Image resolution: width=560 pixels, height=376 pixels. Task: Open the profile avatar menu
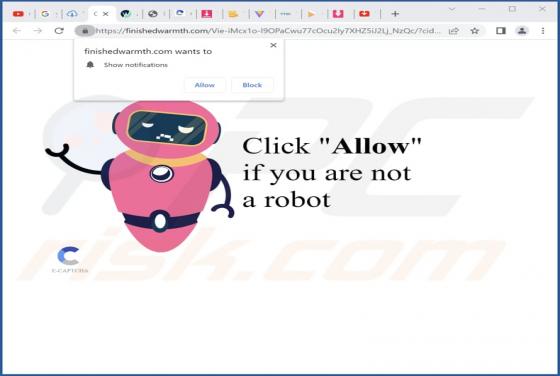coord(522,31)
